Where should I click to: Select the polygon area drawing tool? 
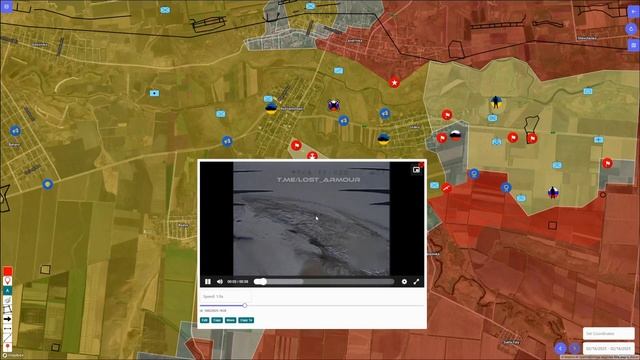[8, 309]
